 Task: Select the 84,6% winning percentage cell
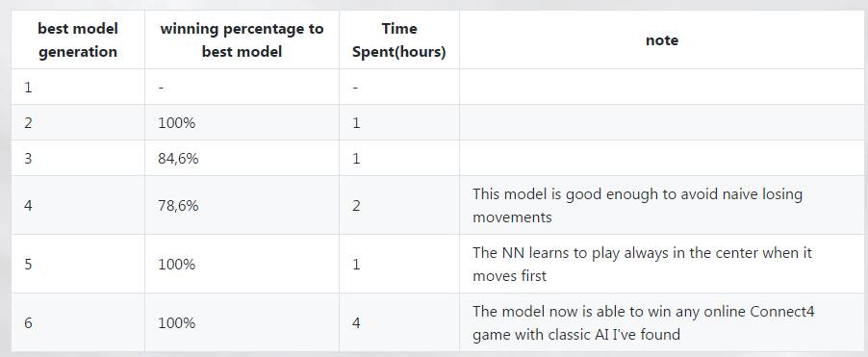pyautogui.click(x=242, y=159)
